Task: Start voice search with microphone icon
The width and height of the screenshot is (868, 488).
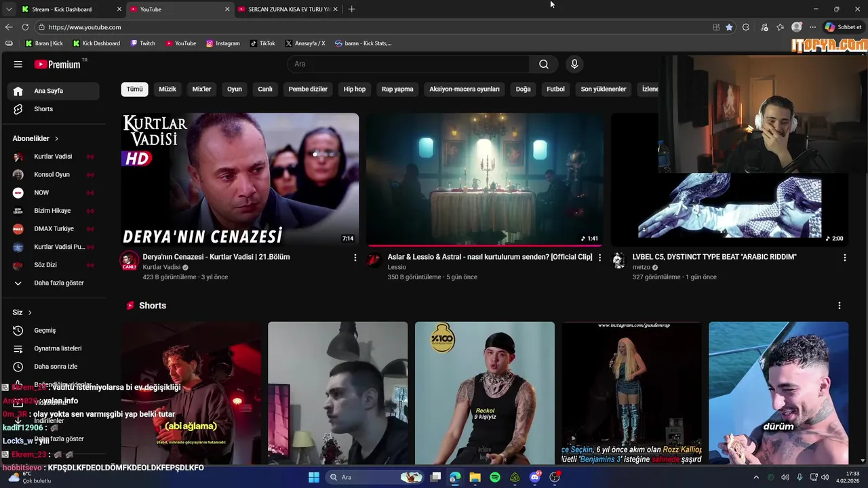Action: coord(574,64)
